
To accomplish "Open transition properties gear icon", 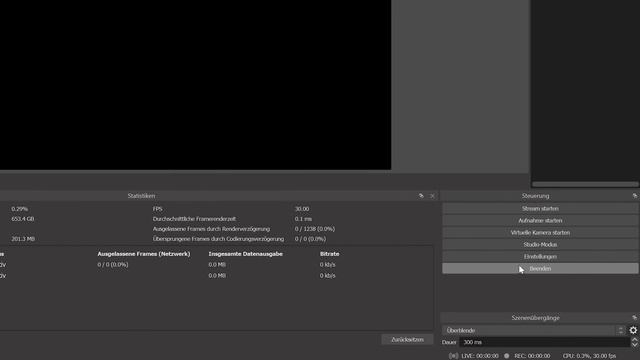I will point(633,330).
